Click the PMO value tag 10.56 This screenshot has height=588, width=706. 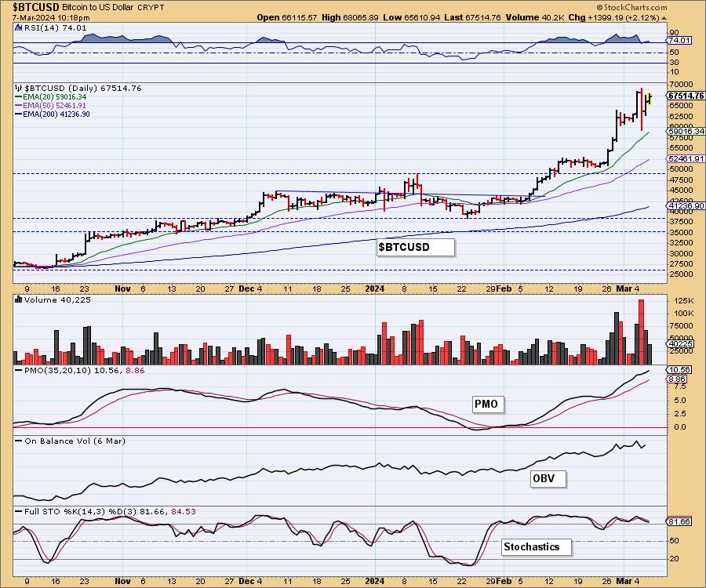(x=679, y=370)
